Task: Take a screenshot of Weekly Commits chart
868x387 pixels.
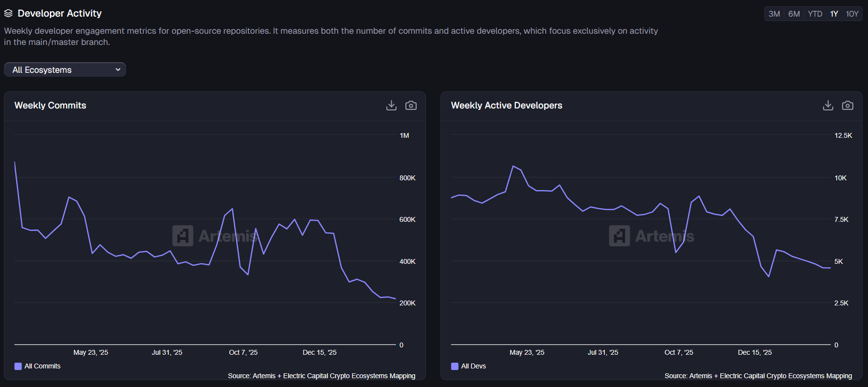Action: coord(411,106)
